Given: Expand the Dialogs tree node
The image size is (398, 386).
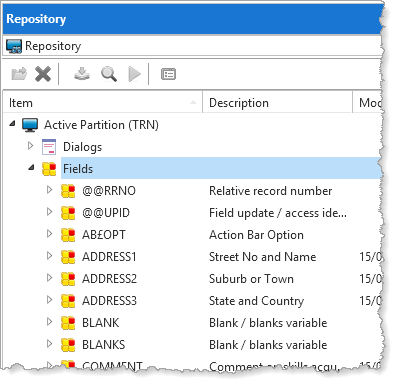Looking at the screenshot, I should pyautogui.click(x=30, y=146).
